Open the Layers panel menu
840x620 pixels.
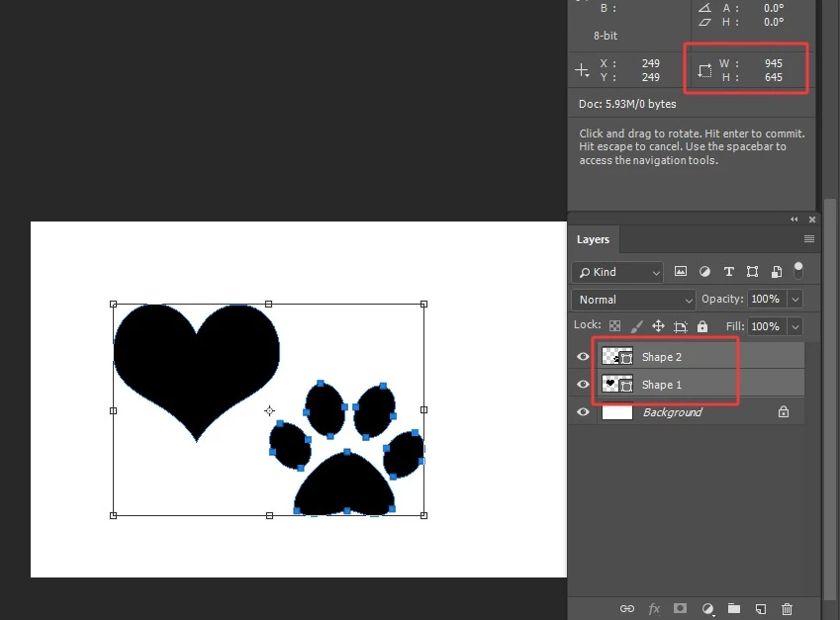809,239
